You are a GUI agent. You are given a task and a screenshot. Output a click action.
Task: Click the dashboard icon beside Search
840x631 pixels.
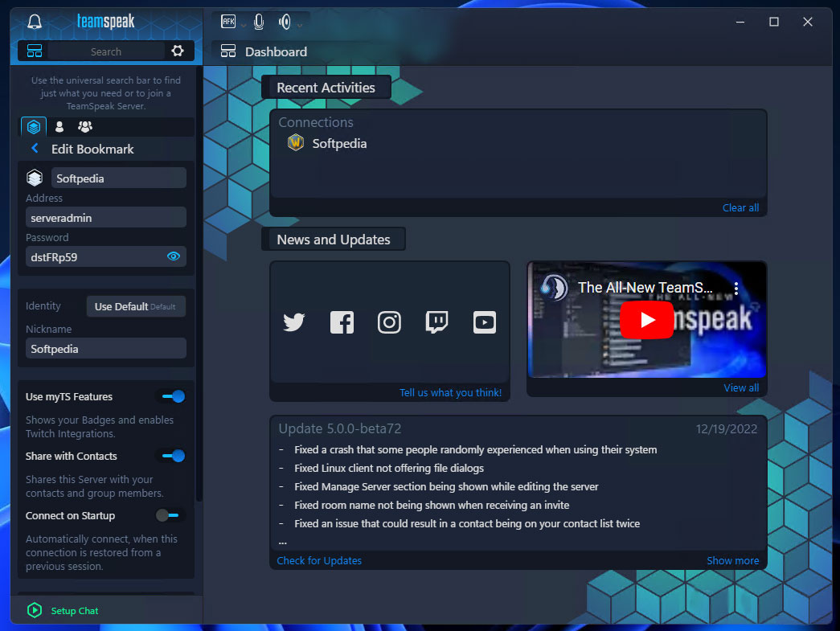(x=35, y=51)
